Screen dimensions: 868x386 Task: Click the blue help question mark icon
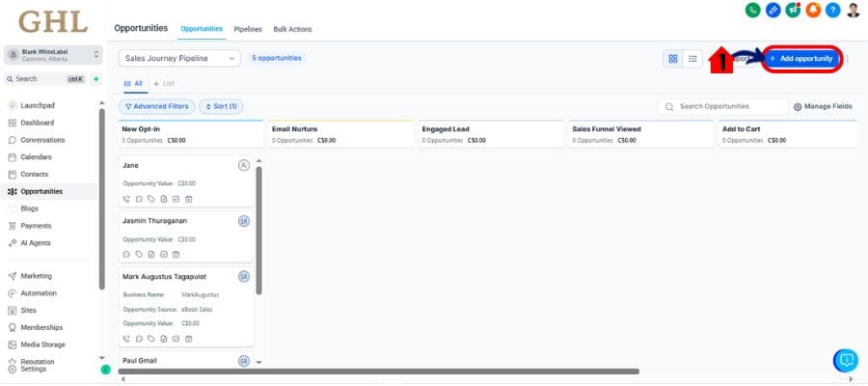pos(833,10)
